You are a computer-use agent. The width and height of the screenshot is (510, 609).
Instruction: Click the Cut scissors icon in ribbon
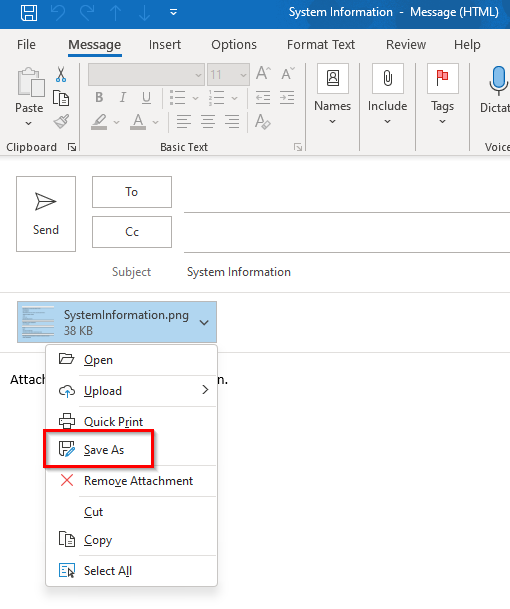(x=61, y=74)
